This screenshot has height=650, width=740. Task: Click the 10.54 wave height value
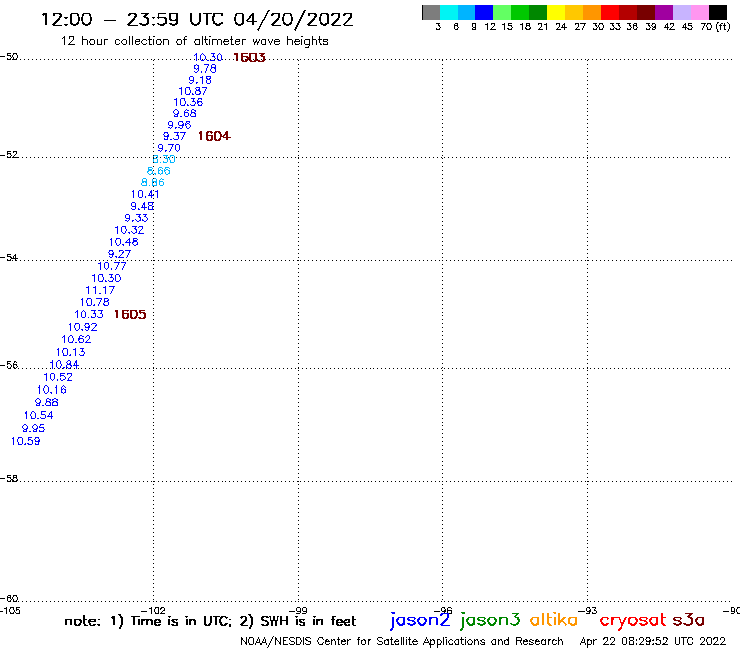tap(38, 416)
